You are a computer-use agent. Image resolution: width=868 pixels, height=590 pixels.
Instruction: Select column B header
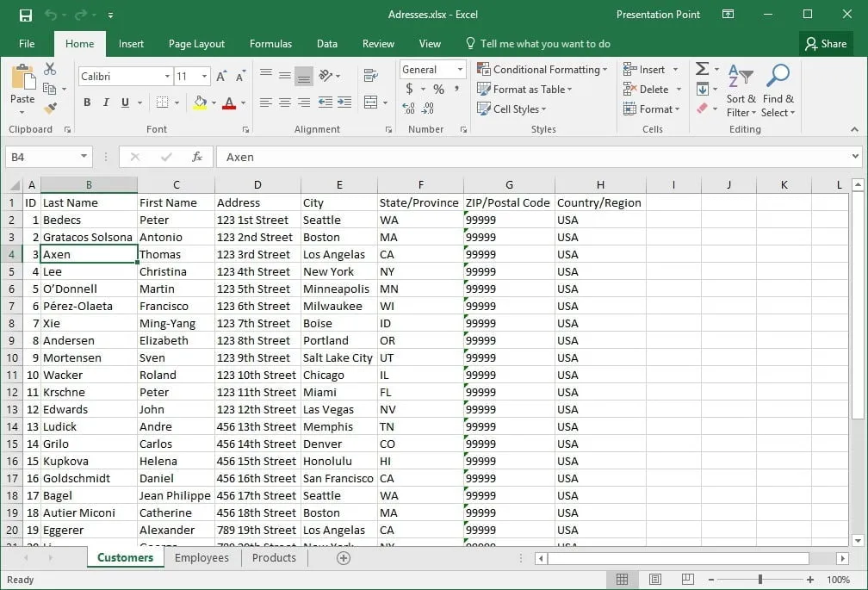pyautogui.click(x=89, y=185)
